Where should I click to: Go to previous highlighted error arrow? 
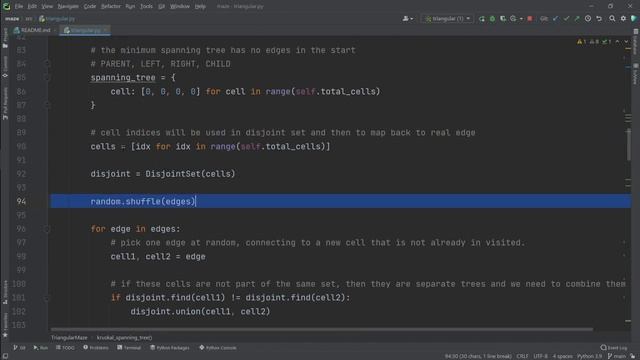click(x=618, y=42)
